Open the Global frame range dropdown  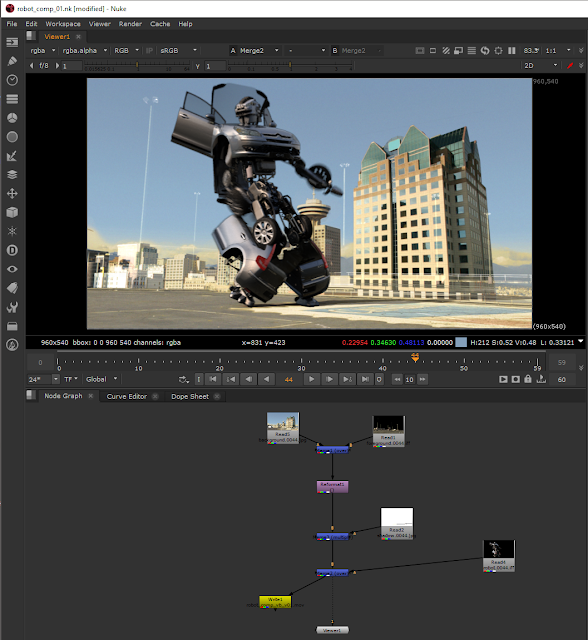[x=102, y=379]
